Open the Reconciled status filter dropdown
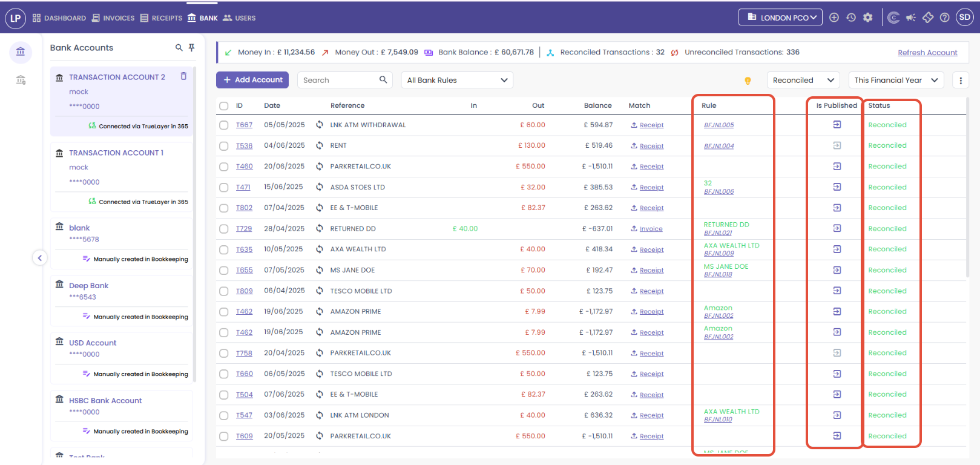Screen dimensions: 980x465 point(804,80)
